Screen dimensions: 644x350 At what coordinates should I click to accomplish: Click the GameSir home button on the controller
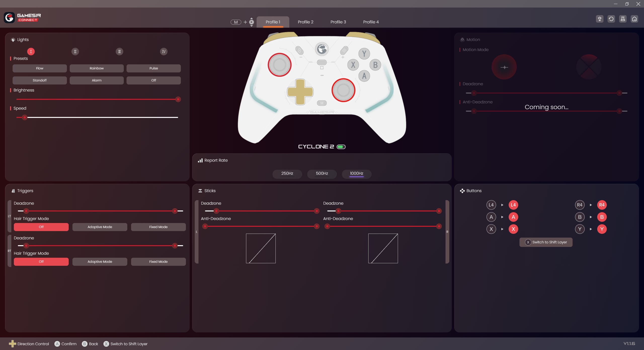[x=322, y=49]
